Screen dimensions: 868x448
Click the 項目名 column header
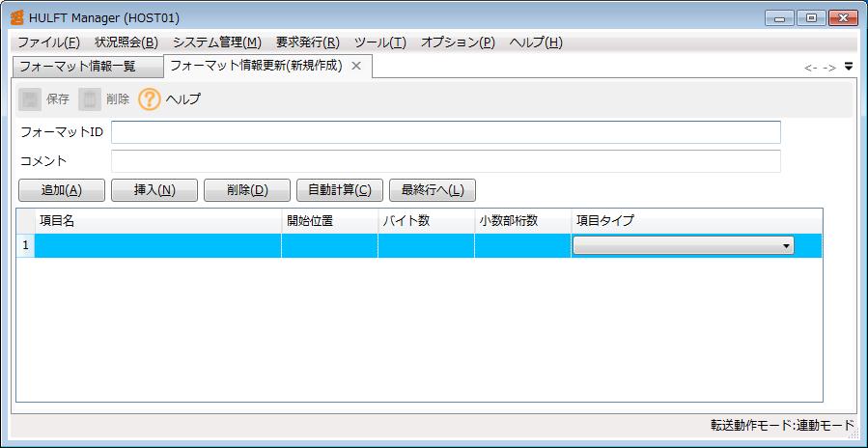pos(158,221)
